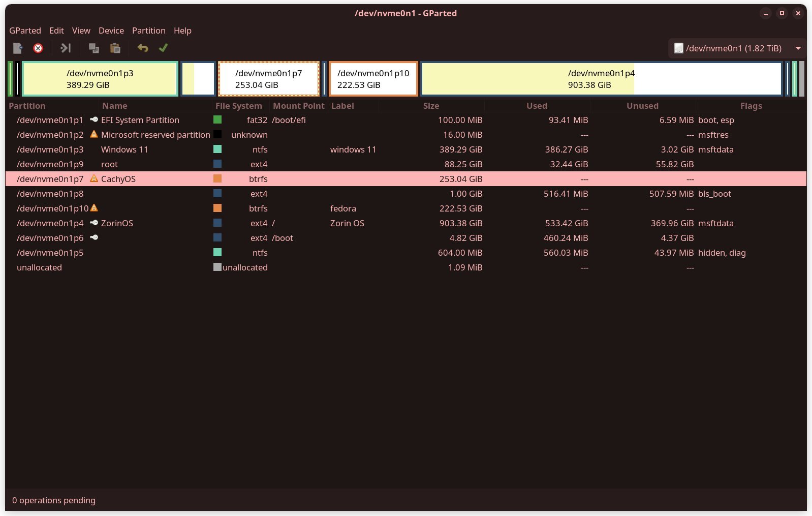Click the Paste partition toolbar icon
The height and width of the screenshot is (516, 812).
[x=115, y=48]
